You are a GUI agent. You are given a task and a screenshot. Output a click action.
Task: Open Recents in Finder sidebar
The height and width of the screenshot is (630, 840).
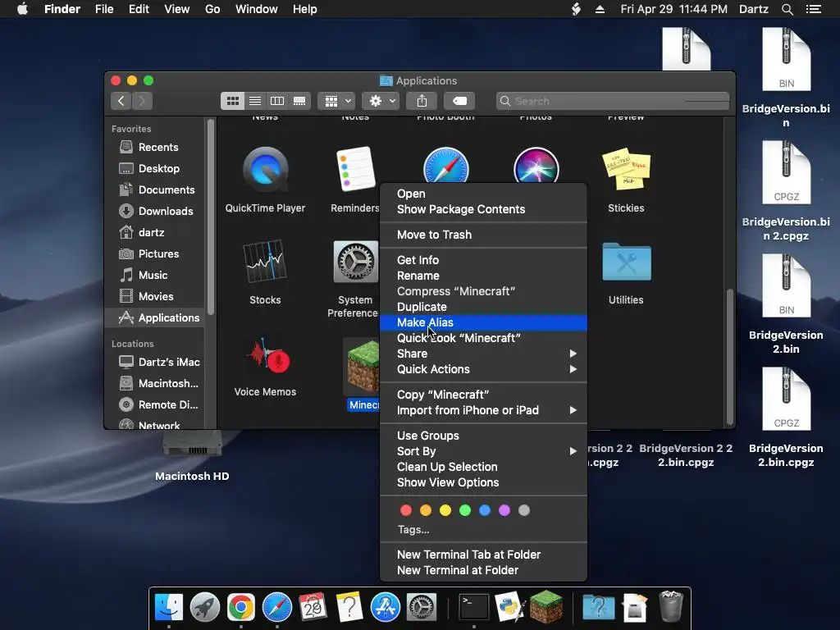click(x=155, y=147)
